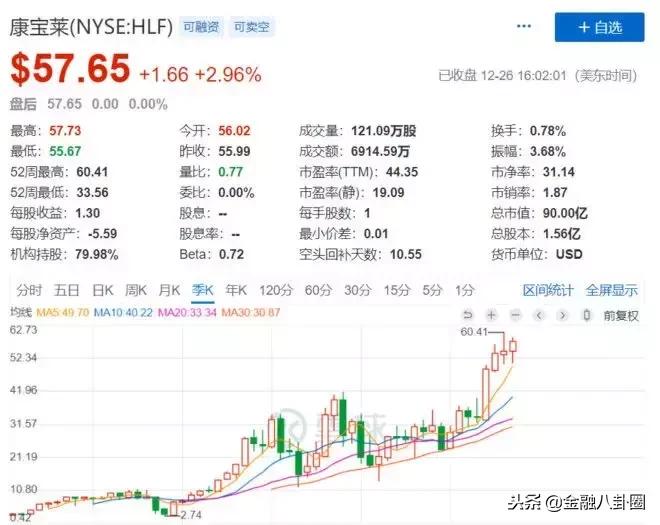This screenshot has height=525, width=660.
Task: Click the 2.74 chart low marker
Action: (x=191, y=515)
